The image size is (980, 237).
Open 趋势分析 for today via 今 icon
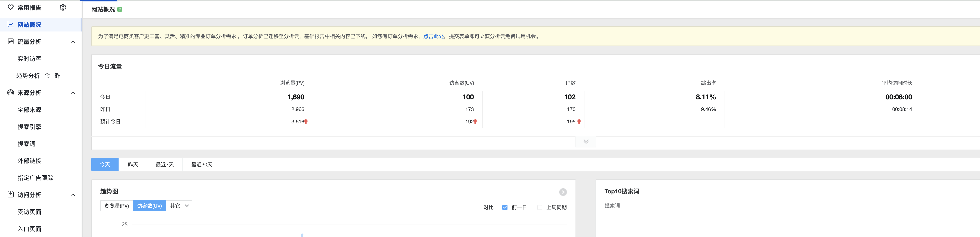click(x=47, y=76)
